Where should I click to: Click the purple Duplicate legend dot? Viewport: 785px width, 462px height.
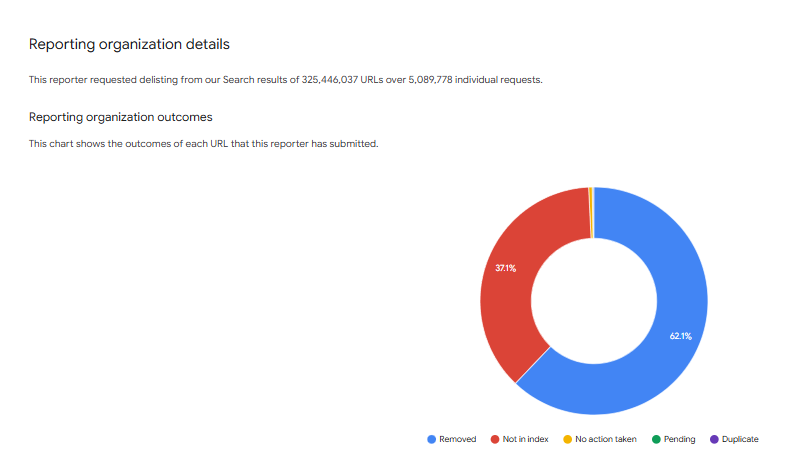[714, 439]
